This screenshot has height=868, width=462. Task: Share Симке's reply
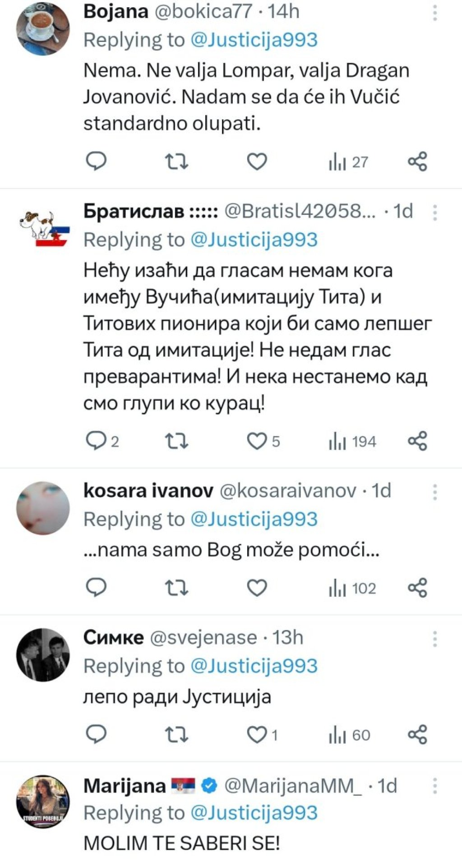tap(417, 735)
